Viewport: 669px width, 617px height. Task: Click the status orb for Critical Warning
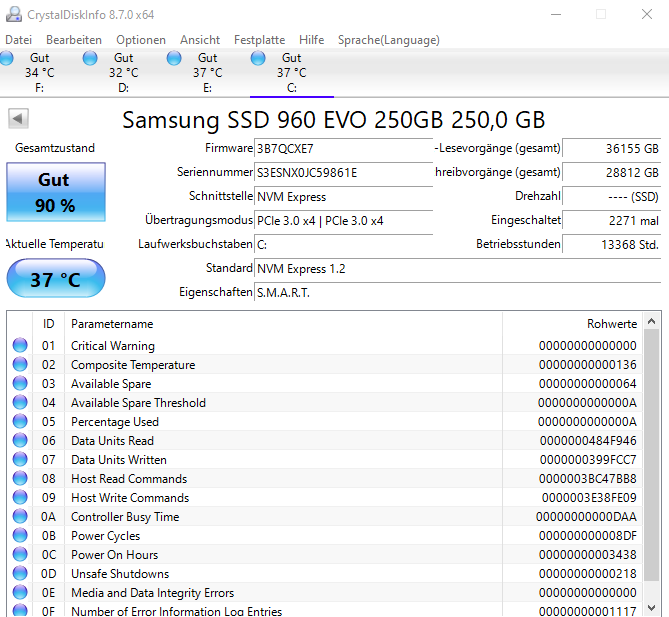(x=20, y=345)
